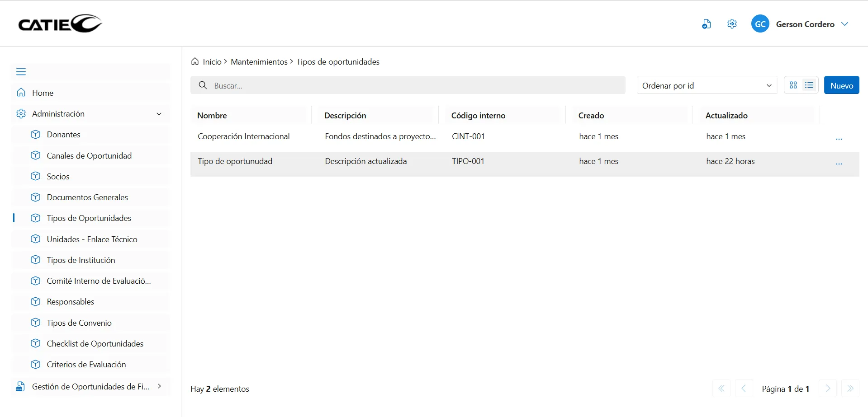
Task: Click the Buscar search field
Action: point(407,85)
